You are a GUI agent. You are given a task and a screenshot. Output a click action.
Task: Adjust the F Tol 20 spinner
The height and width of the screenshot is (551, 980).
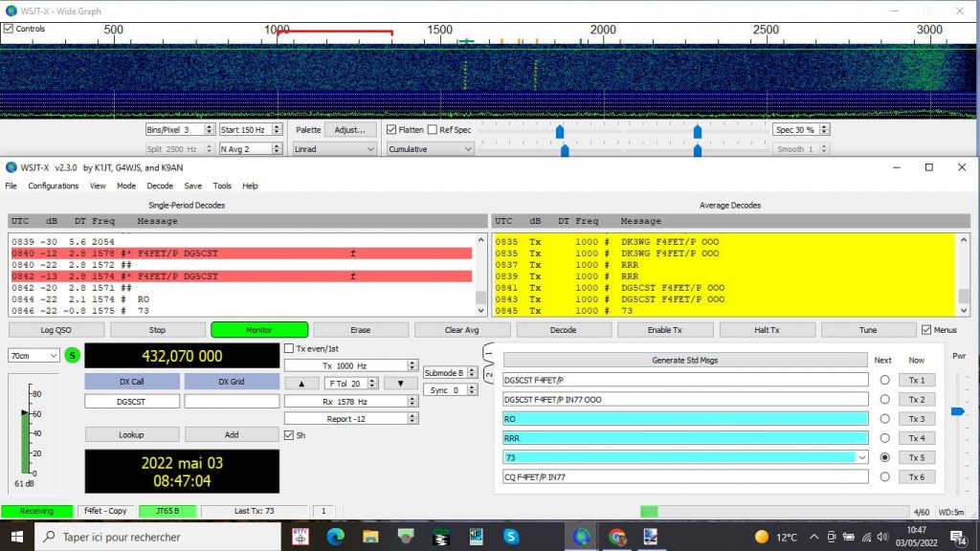372,384
